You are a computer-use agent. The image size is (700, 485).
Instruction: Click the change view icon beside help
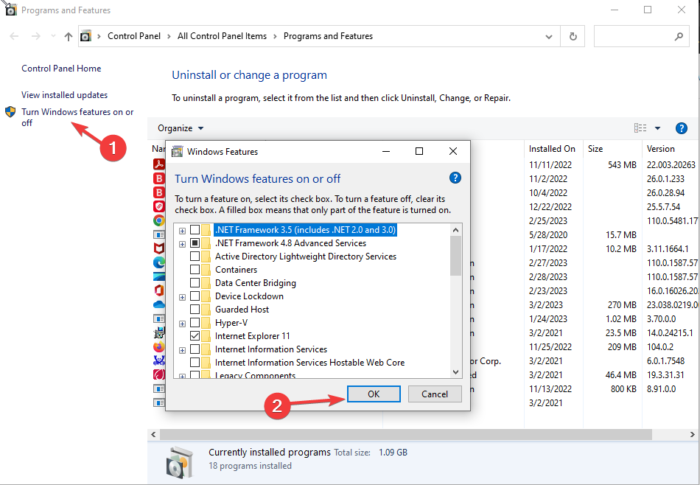640,128
